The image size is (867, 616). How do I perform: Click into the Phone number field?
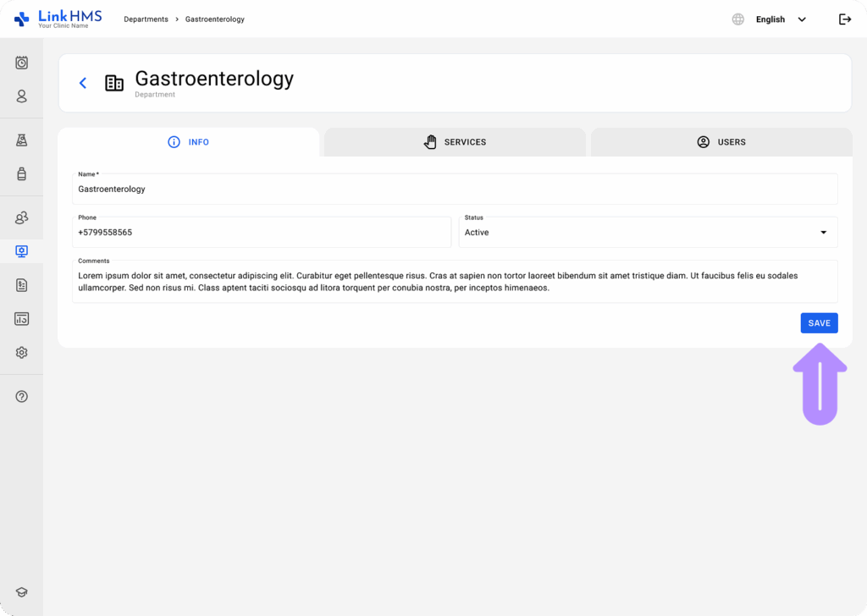262,233
